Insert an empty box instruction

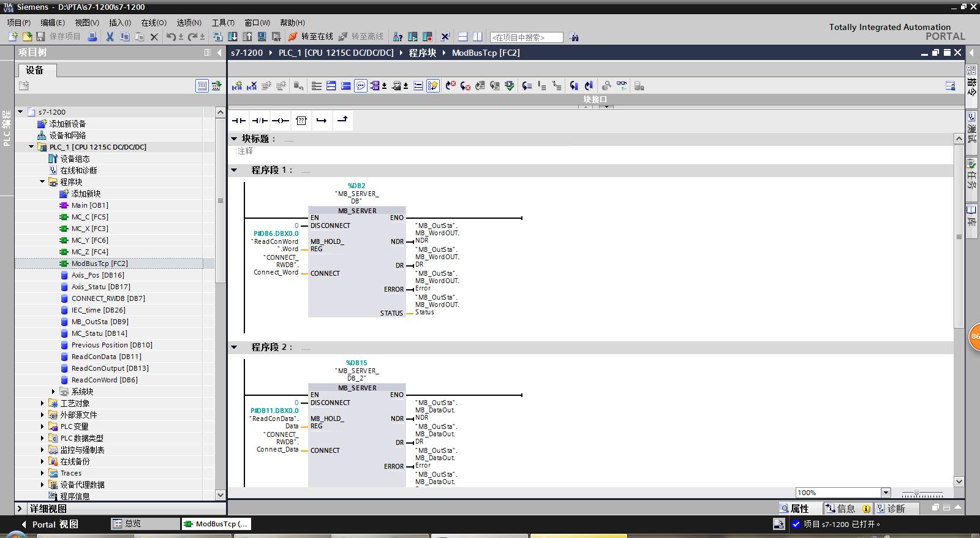301,121
